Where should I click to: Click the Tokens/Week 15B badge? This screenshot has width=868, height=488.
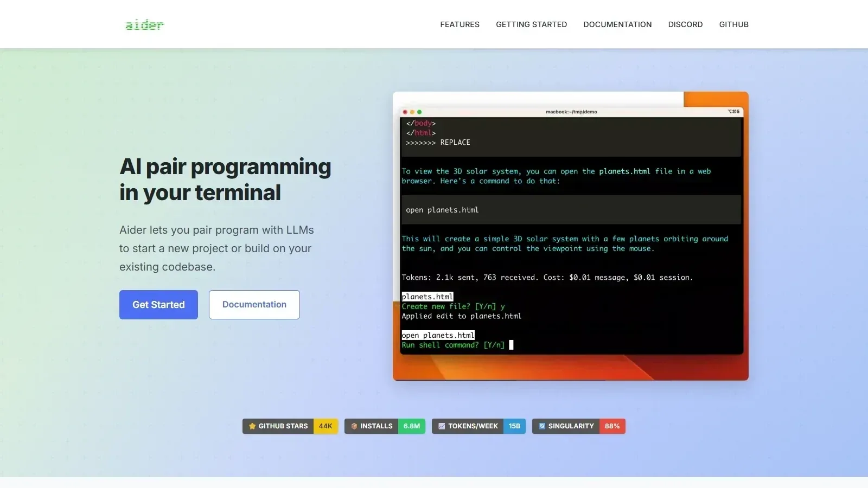[x=478, y=426]
